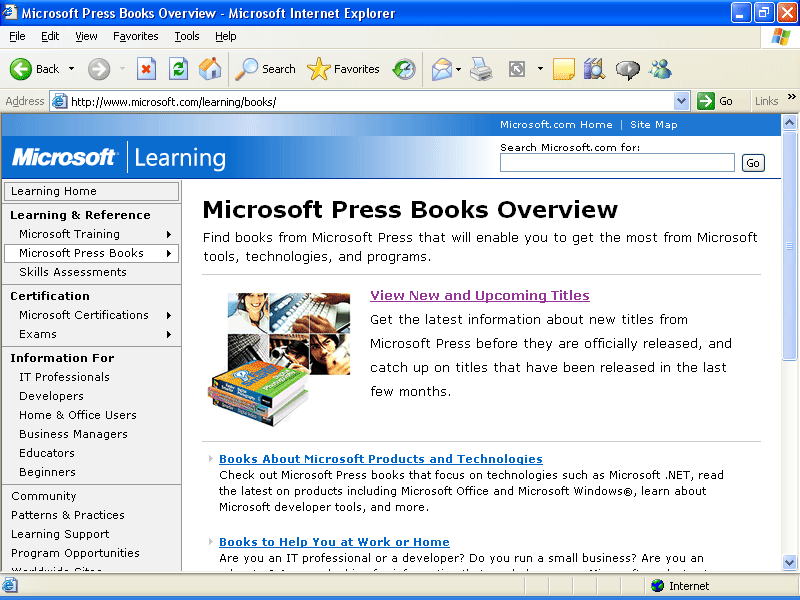The width and height of the screenshot is (800, 600).
Task: Click the scrollbar up arrow
Action: pyautogui.click(x=789, y=122)
